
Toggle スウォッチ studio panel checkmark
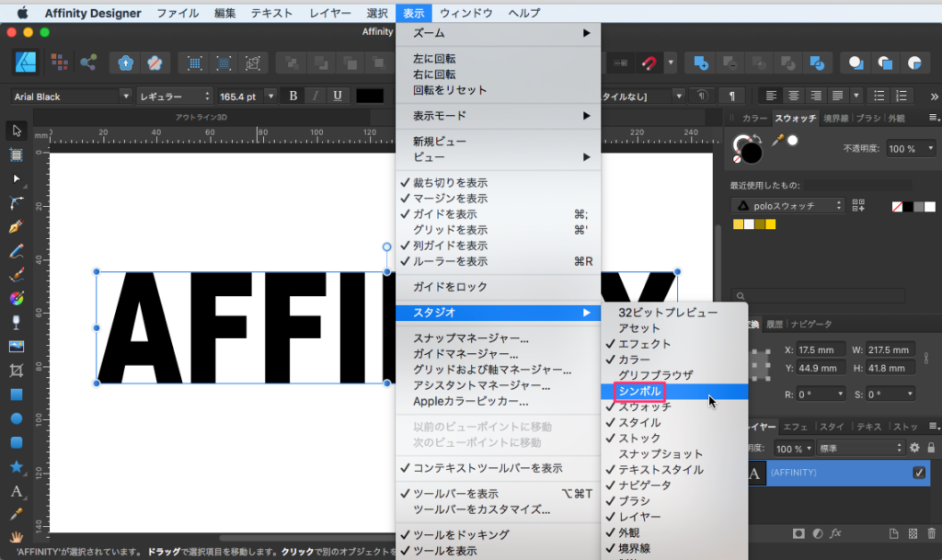pyautogui.click(x=644, y=406)
